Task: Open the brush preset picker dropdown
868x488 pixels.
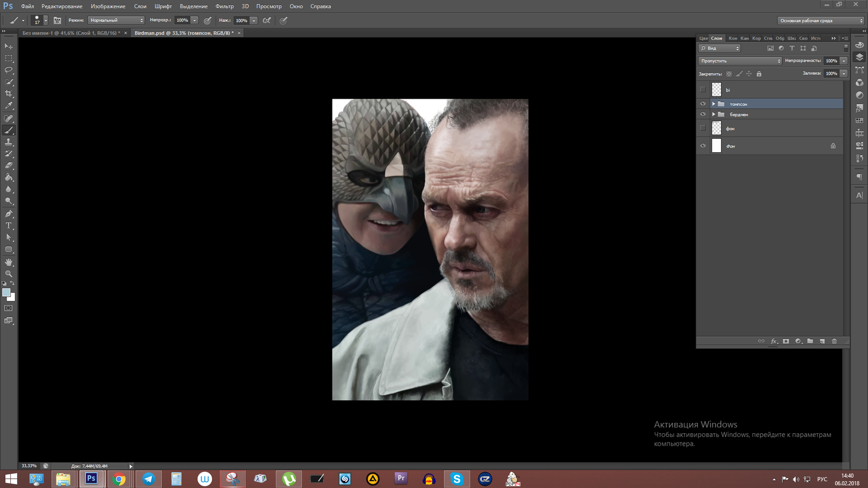Action: (46, 21)
